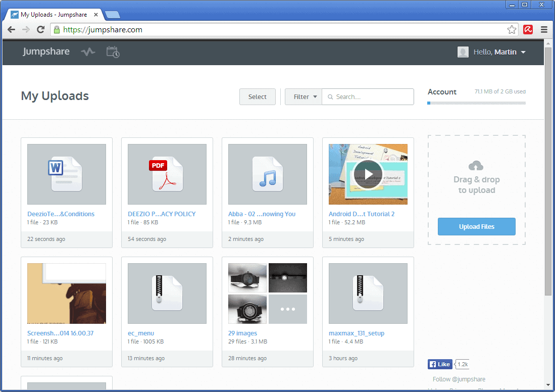Viewport: 555px width, 392px height.
Task: Click the 1.2k like count bubble
Action: 462,364
